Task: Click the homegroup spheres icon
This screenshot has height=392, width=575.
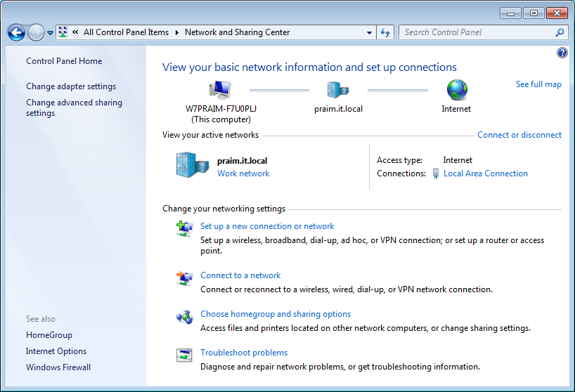Action: tap(184, 318)
